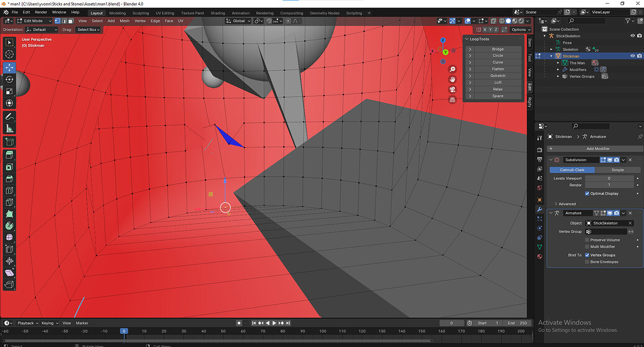Screen dimensions: 644x347
Task: Enable Preserve Volume checkbox
Action: pyautogui.click(x=587, y=240)
